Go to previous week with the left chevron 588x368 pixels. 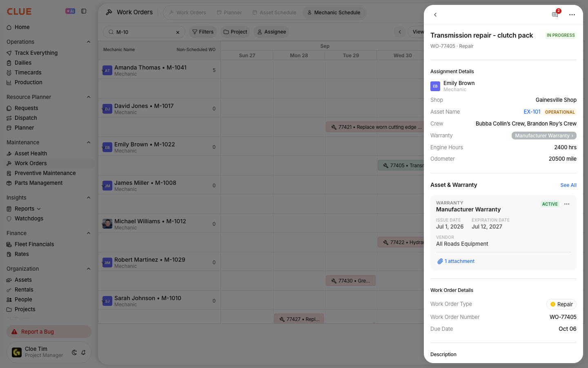(x=400, y=32)
